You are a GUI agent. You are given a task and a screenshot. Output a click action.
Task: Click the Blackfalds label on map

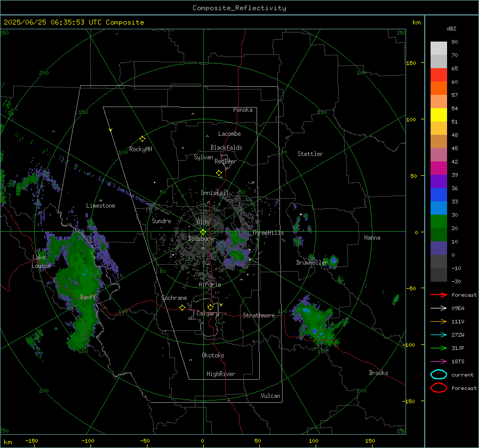click(x=226, y=148)
